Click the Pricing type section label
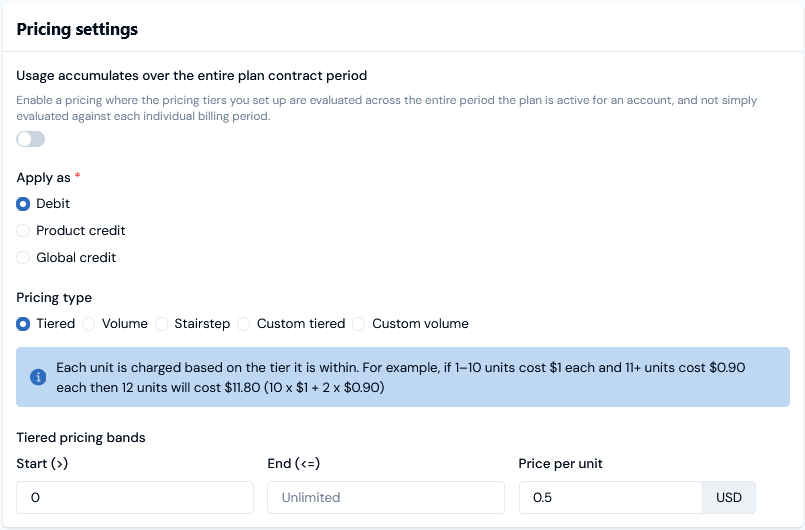 pyautogui.click(x=54, y=298)
